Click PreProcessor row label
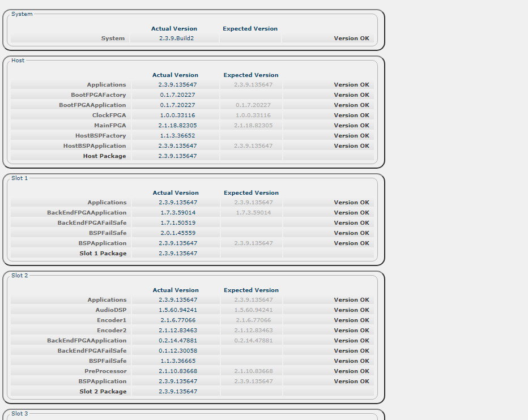Image resolution: width=528 pixels, height=420 pixels. click(105, 371)
